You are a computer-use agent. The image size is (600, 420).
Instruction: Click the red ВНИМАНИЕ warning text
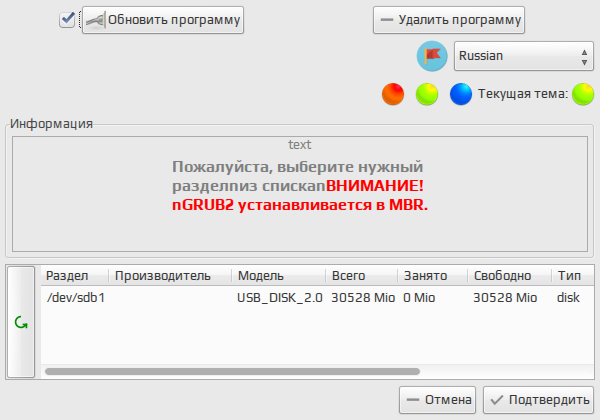click(375, 186)
